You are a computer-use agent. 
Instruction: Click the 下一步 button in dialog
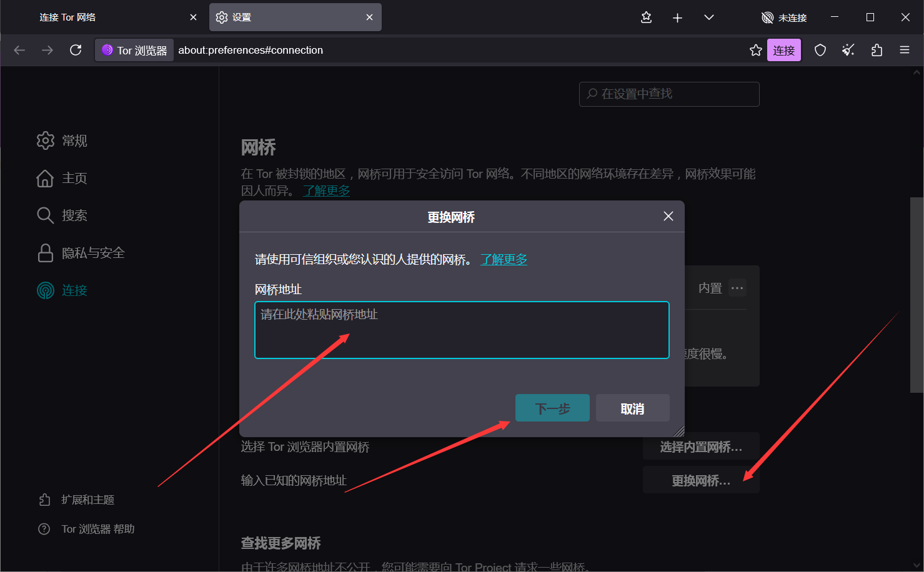[x=552, y=408]
